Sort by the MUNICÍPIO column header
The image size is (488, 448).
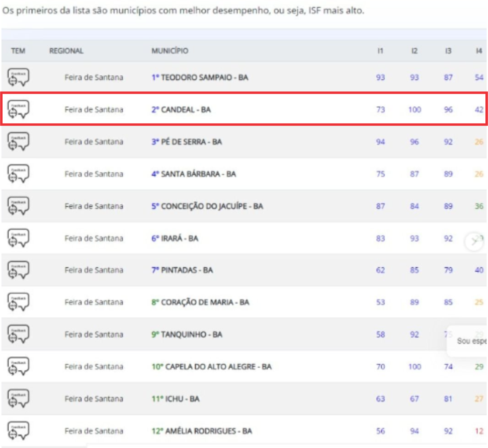tap(170, 51)
